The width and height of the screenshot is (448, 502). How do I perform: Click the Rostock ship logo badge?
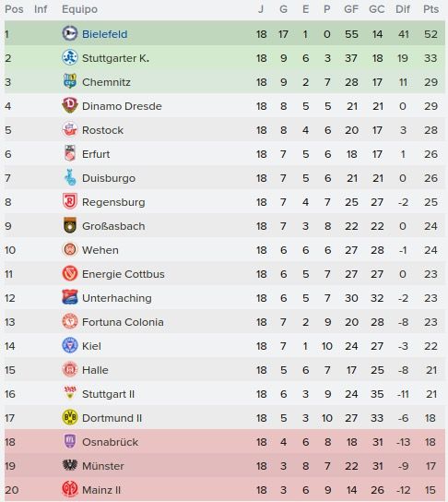pyautogui.click(x=70, y=130)
